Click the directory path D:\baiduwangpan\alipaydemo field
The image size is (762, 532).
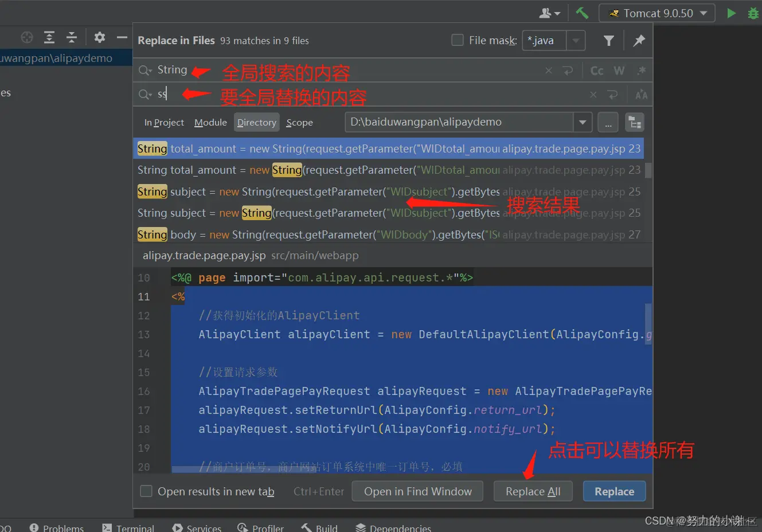(x=459, y=122)
